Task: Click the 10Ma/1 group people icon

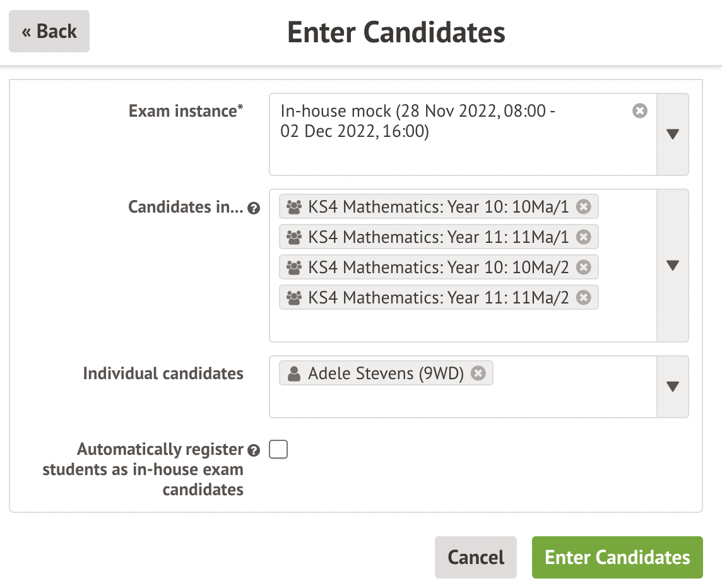Action: [294, 206]
